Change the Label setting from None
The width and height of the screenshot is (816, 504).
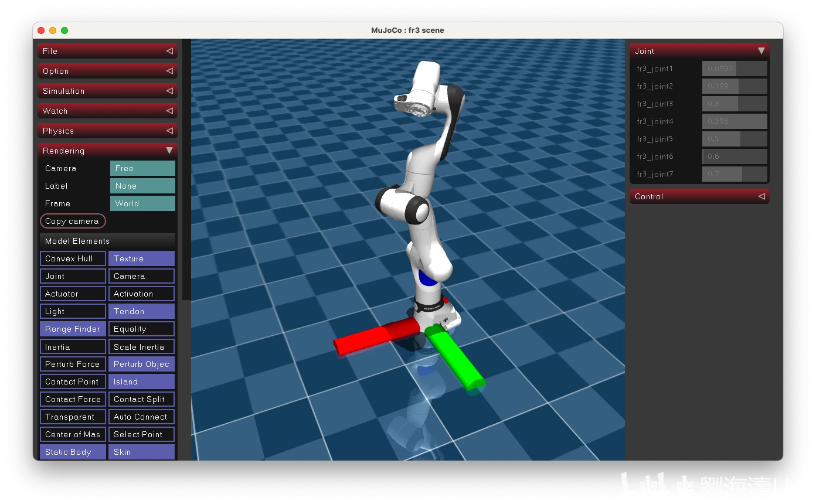142,186
